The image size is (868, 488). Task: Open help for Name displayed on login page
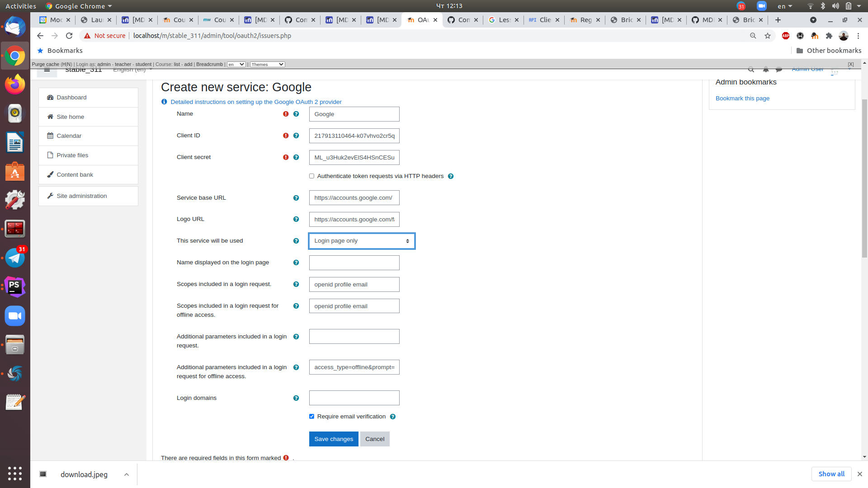(296, 263)
